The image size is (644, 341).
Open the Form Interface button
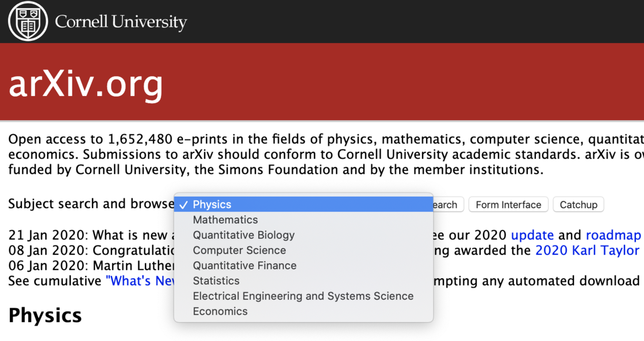508,205
